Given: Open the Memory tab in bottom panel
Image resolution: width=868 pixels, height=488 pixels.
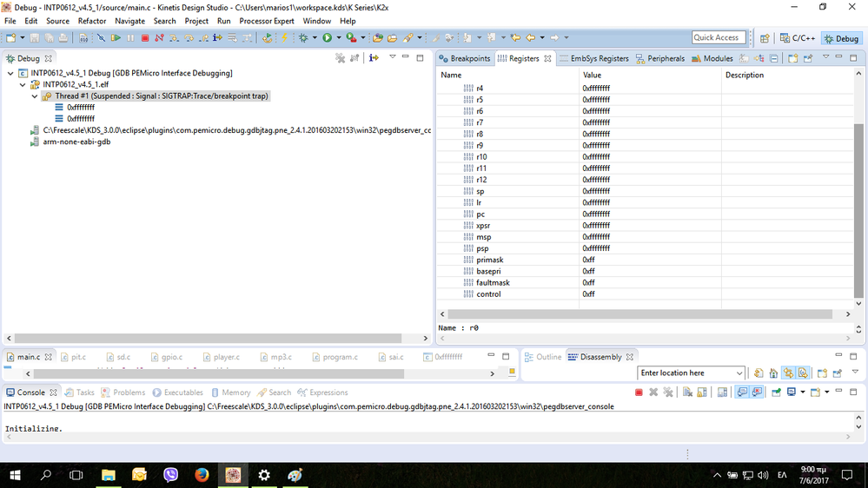Looking at the screenshot, I should coord(231,392).
